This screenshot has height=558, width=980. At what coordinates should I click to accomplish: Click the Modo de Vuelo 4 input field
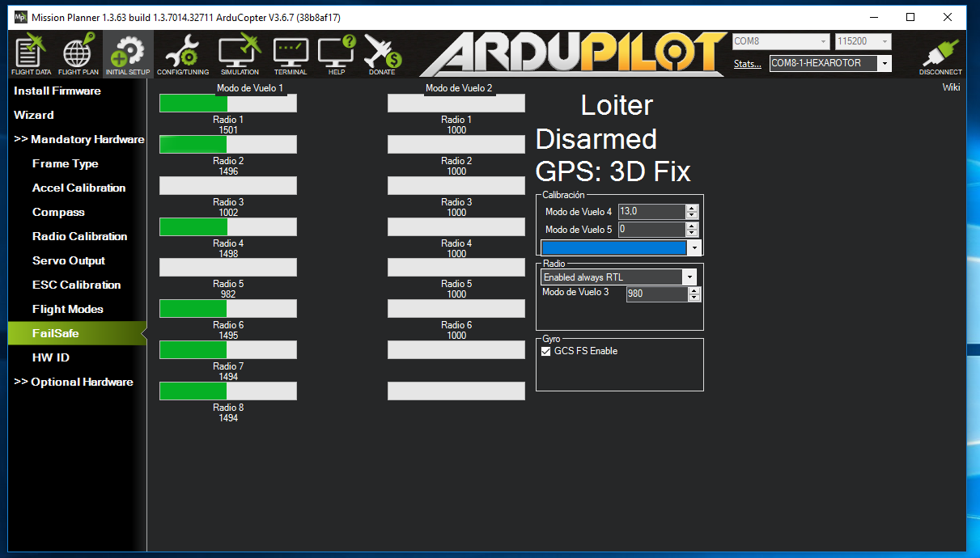[651, 212]
